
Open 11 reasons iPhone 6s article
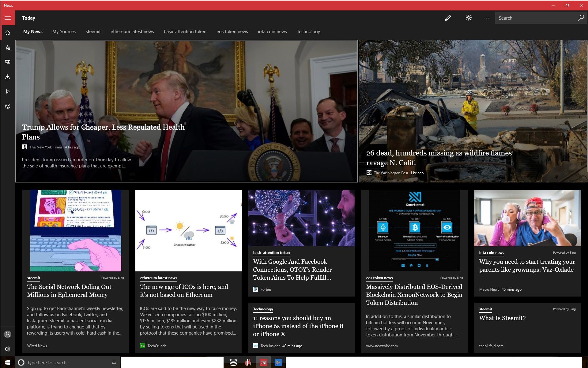coord(298,326)
